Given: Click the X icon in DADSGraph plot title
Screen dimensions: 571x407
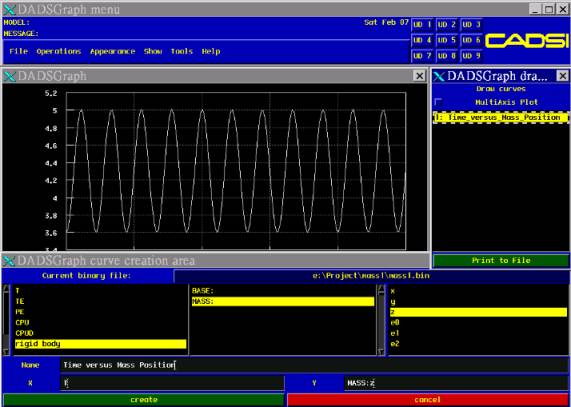Looking at the screenshot, I should pos(9,76).
